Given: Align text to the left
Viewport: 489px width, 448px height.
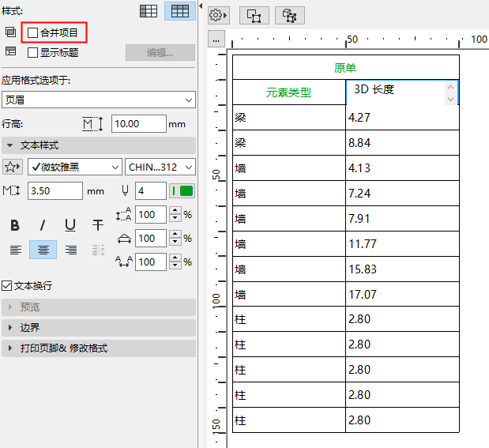Looking at the screenshot, I should coord(16,250).
